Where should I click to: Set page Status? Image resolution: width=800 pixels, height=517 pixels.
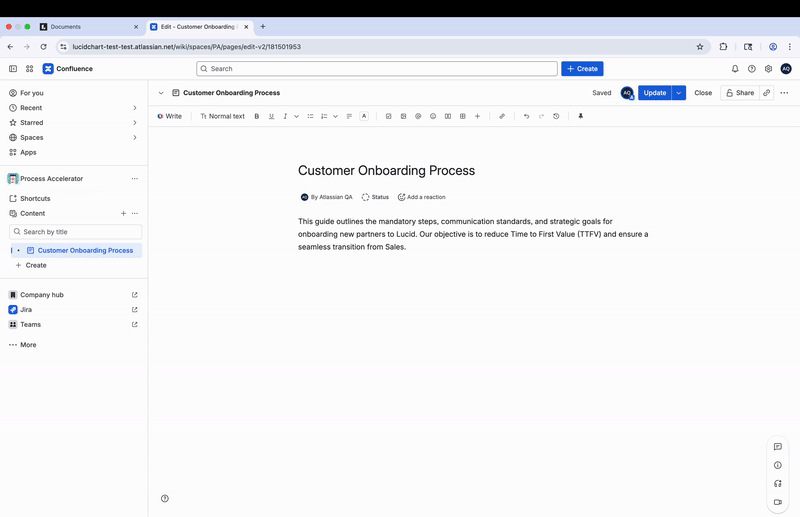point(375,197)
